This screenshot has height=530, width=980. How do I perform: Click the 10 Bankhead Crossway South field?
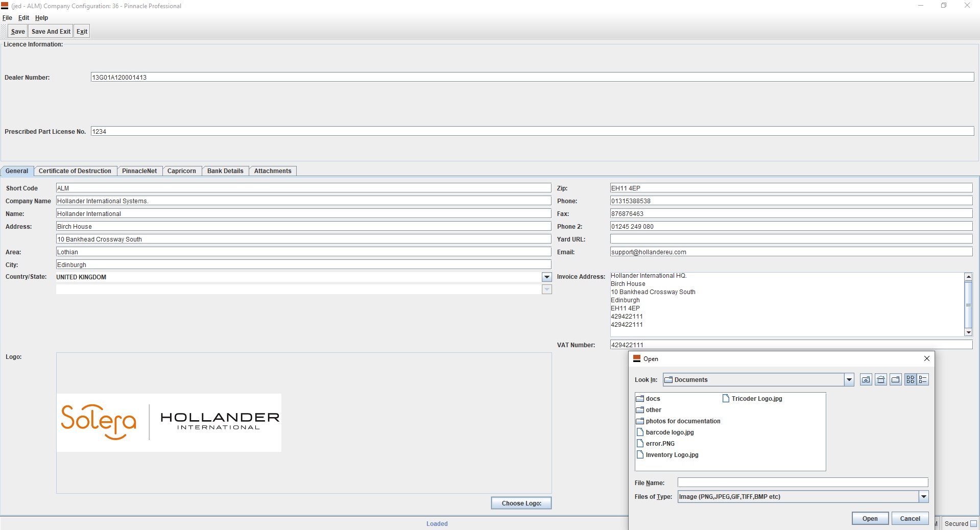pos(303,239)
